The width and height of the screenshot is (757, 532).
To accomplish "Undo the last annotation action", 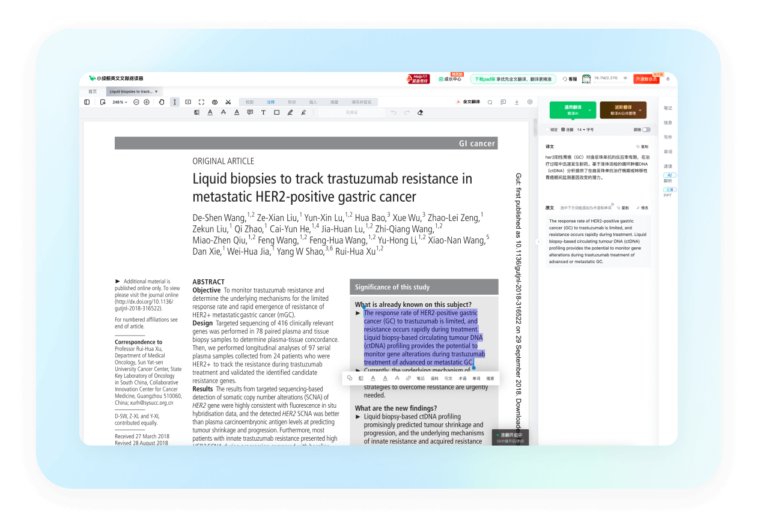I will click(x=394, y=112).
